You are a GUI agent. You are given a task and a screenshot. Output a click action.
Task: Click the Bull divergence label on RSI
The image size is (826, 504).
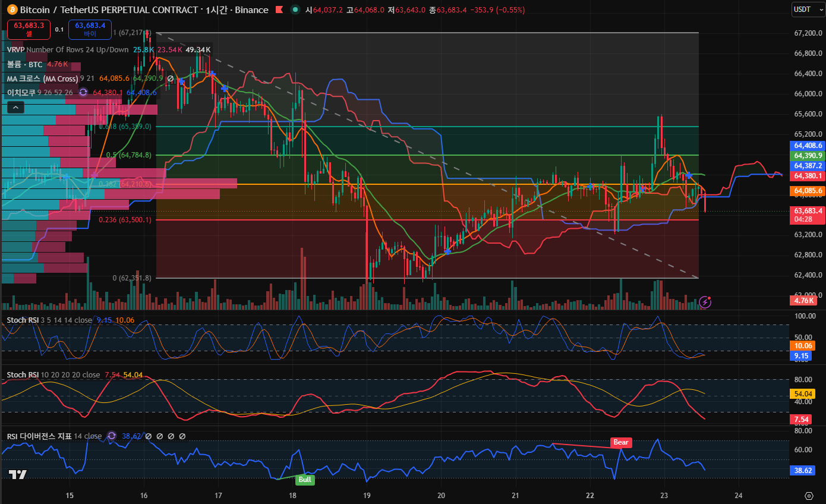click(x=304, y=479)
